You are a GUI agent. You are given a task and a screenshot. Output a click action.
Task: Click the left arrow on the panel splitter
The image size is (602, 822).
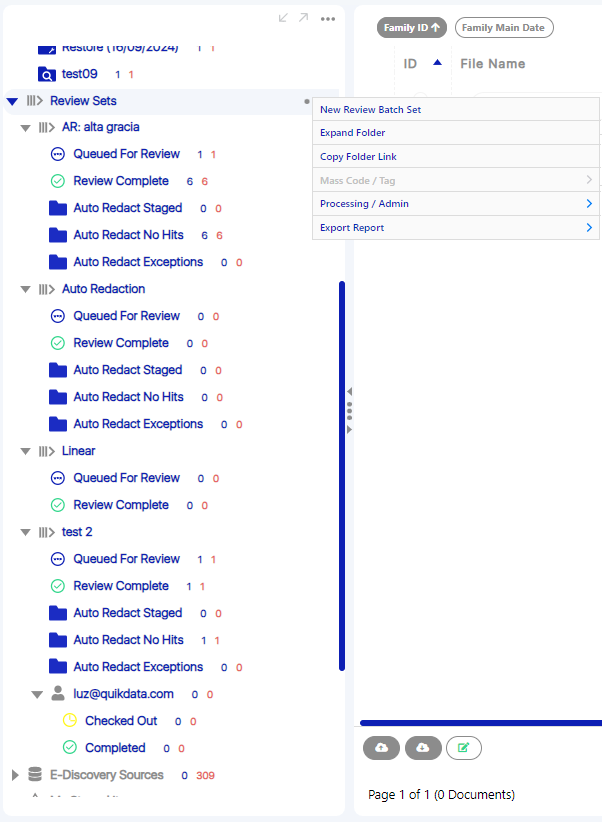click(349, 392)
